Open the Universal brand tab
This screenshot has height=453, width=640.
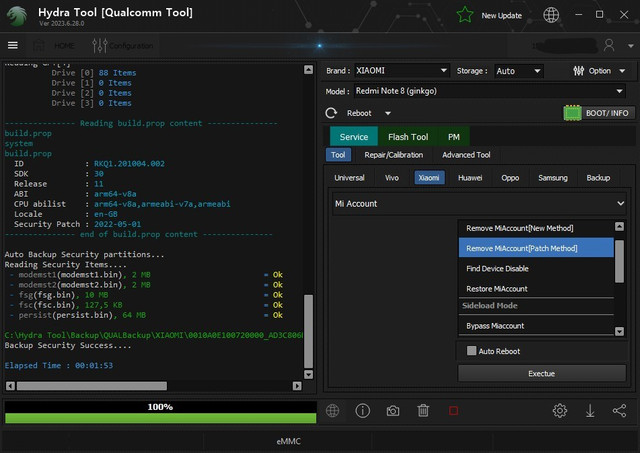tap(349, 178)
